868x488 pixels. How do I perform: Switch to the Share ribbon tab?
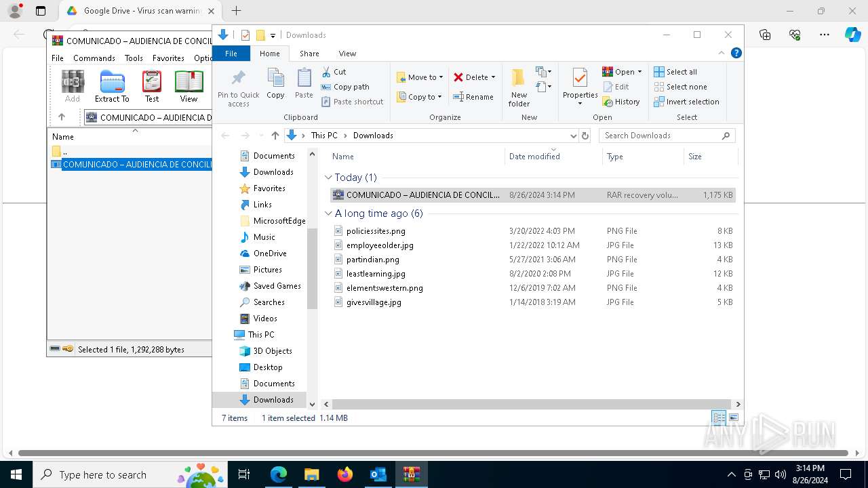[309, 54]
